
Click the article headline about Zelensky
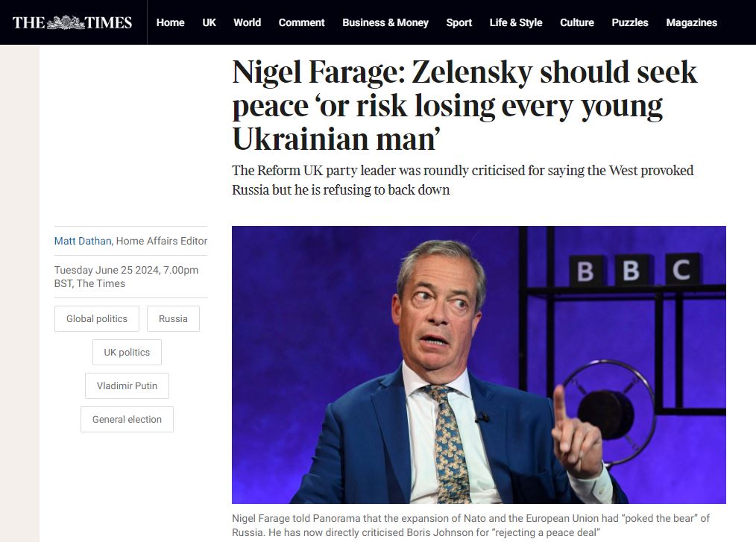click(x=464, y=105)
